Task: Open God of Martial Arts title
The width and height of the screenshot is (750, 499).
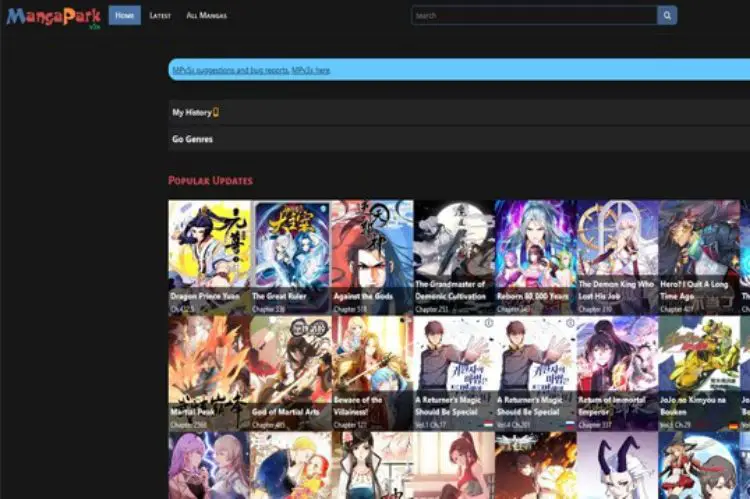Action: pyautogui.click(x=286, y=412)
